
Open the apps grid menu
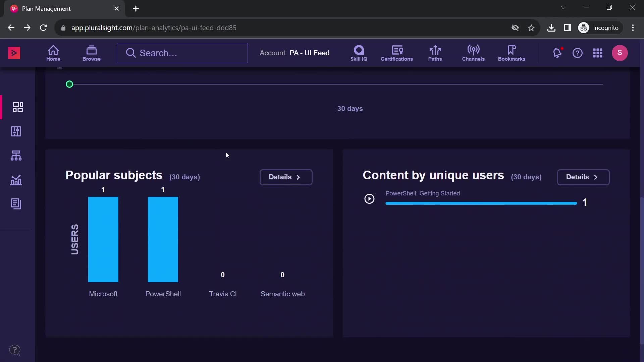click(x=597, y=53)
